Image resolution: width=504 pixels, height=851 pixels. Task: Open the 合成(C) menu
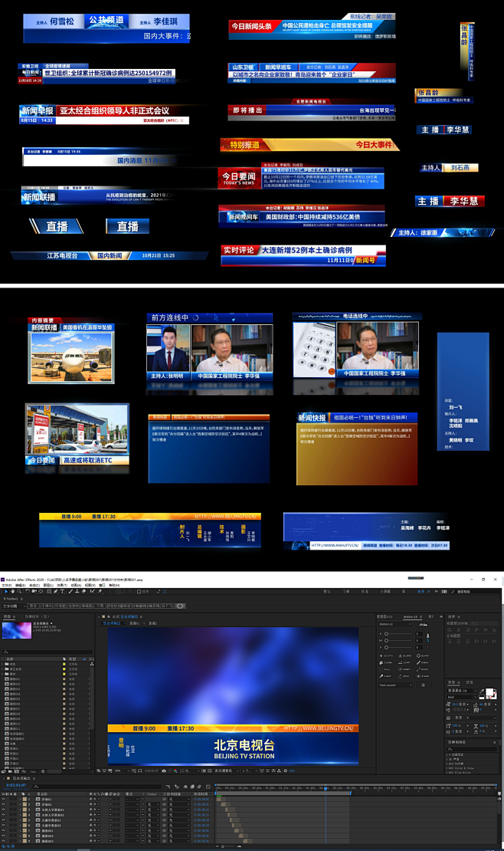[34, 585]
